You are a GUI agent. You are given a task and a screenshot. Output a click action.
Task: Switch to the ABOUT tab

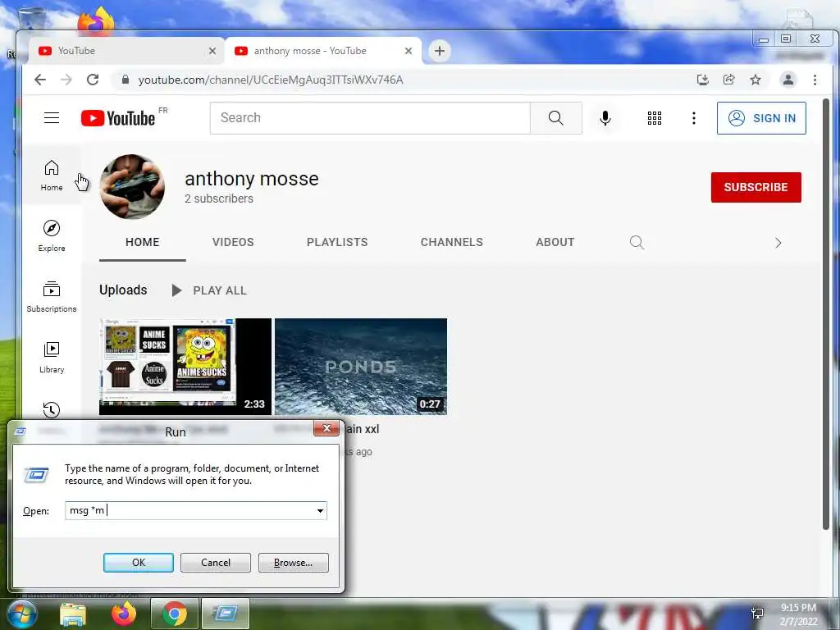click(x=555, y=242)
